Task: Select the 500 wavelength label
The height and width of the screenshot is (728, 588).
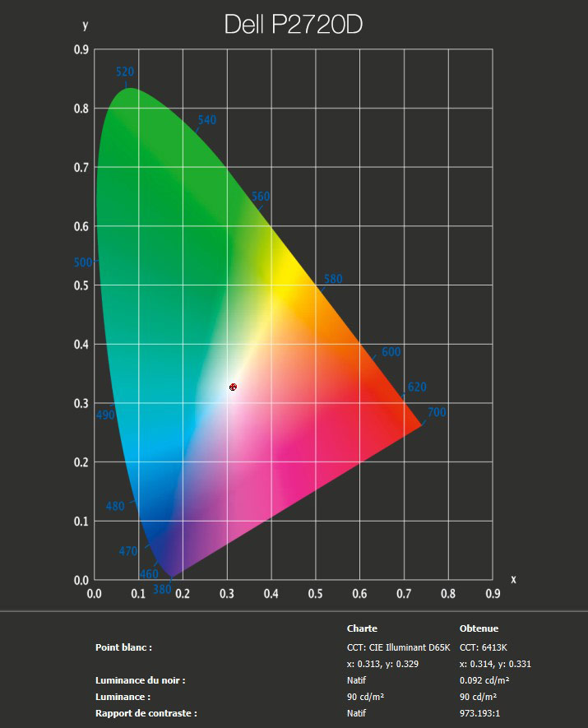Action: click(83, 262)
